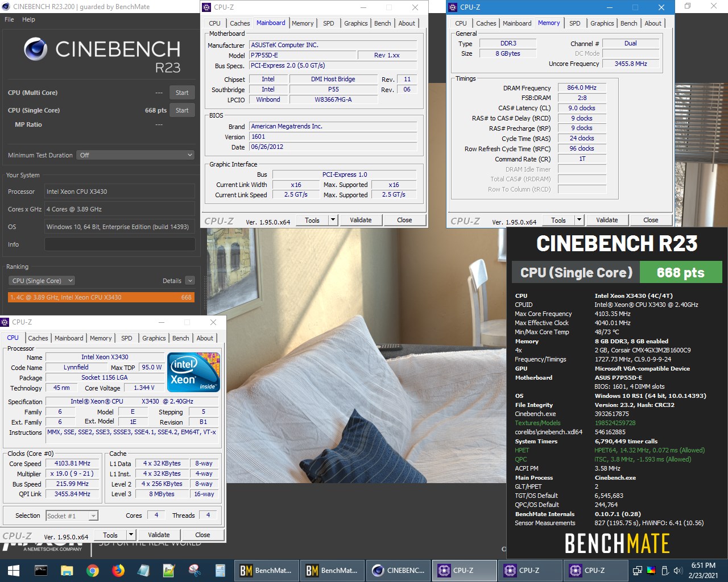Open the Windows Start menu
The height and width of the screenshot is (582, 728).
pyautogui.click(x=14, y=570)
